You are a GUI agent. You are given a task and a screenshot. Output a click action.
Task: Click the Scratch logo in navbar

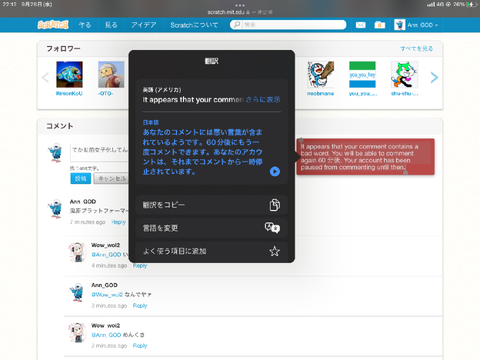pos(53,25)
